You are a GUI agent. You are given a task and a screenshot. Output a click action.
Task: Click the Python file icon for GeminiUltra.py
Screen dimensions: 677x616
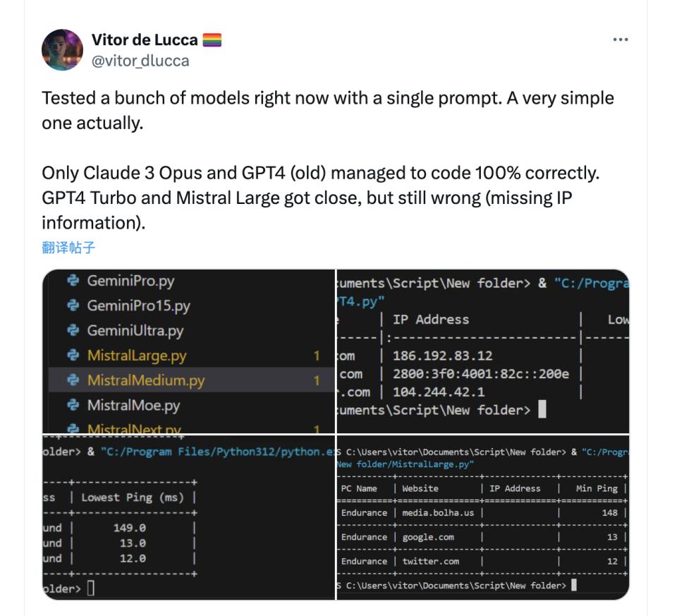click(x=72, y=331)
